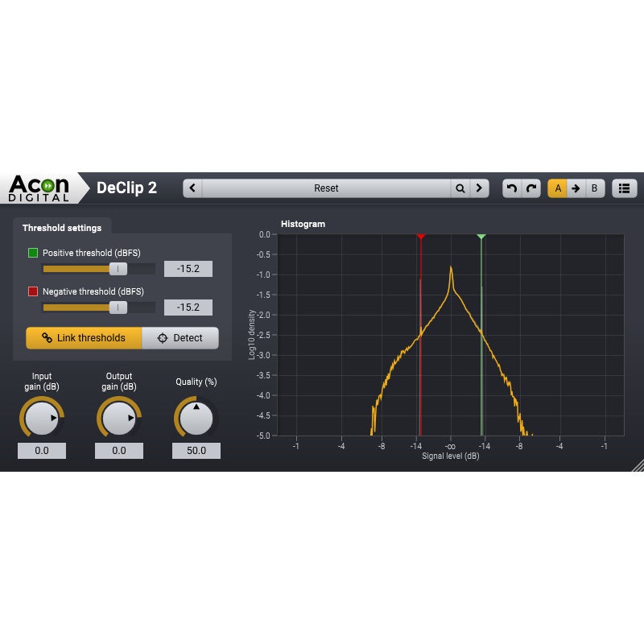
Task: Click the negative threshold slider handle
Action: (x=118, y=308)
